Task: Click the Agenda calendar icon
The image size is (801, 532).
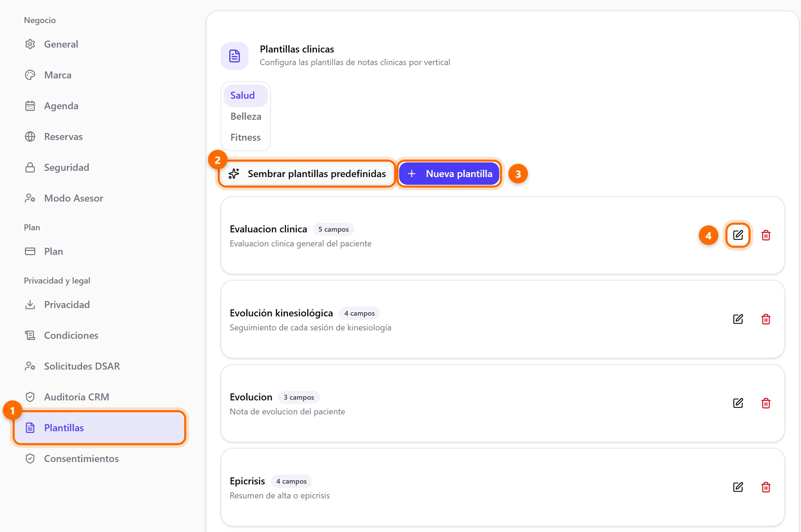Action: tap(30, 106)
